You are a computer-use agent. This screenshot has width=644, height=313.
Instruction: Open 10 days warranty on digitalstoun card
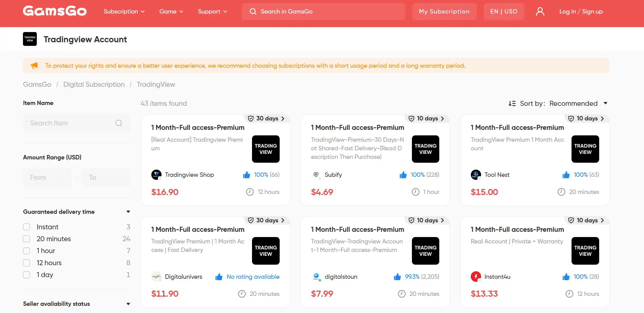pyautogui.click(x=427, y=220)
